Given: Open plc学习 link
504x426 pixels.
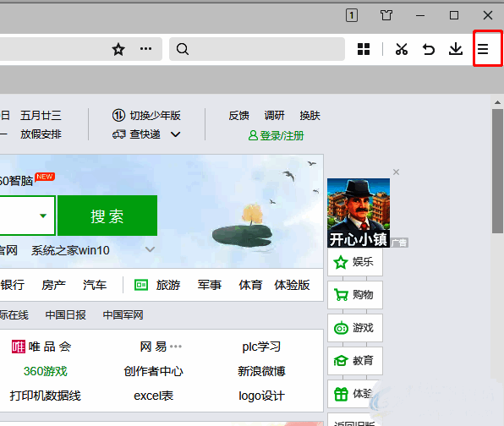Looking at the screenshot, I should [x=261, y=347].
